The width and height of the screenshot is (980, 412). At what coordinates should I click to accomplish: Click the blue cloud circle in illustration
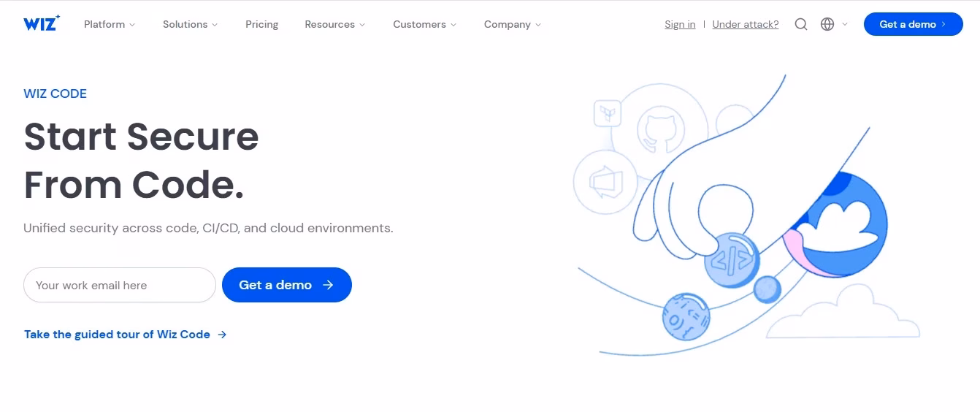836,224
